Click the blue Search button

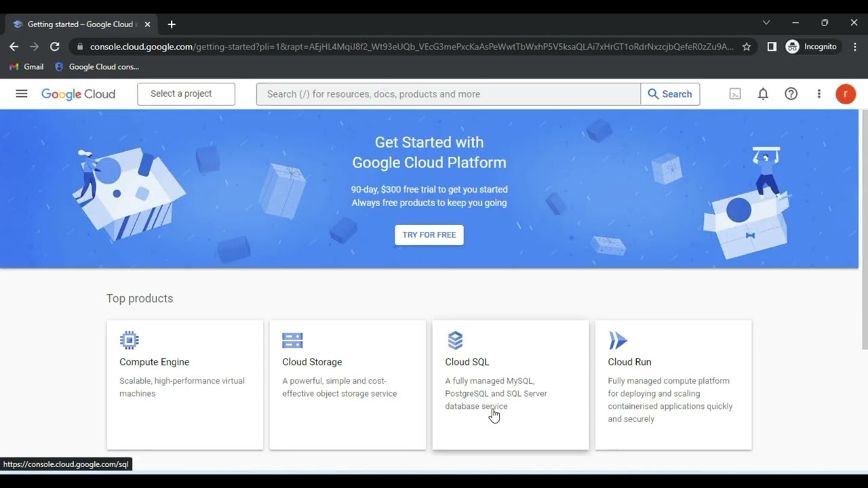(670, 94)
